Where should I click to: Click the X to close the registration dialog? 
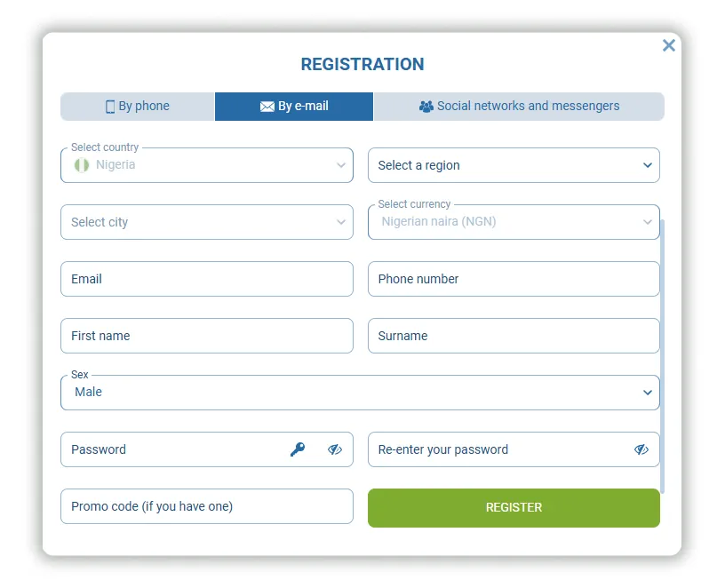click(669, 45)
